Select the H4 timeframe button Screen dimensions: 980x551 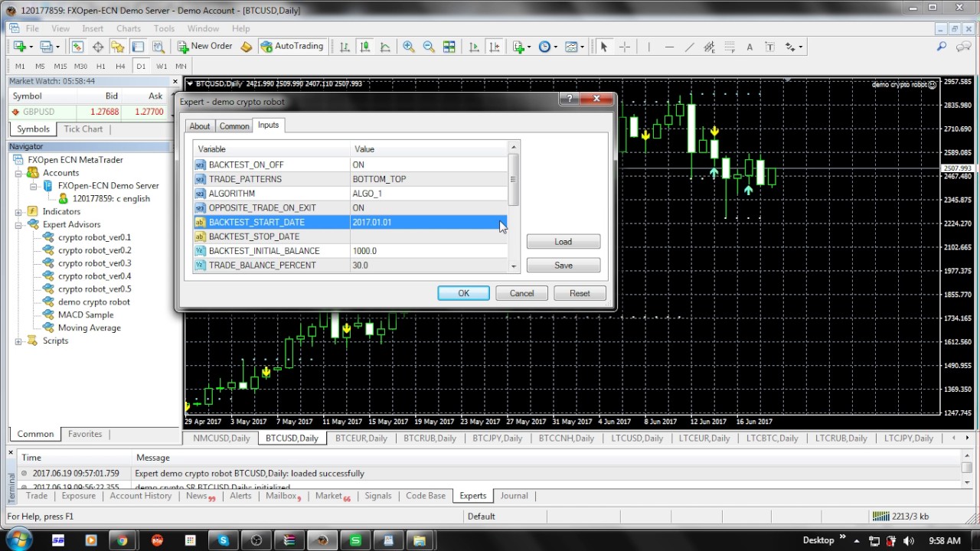point(120,67)
